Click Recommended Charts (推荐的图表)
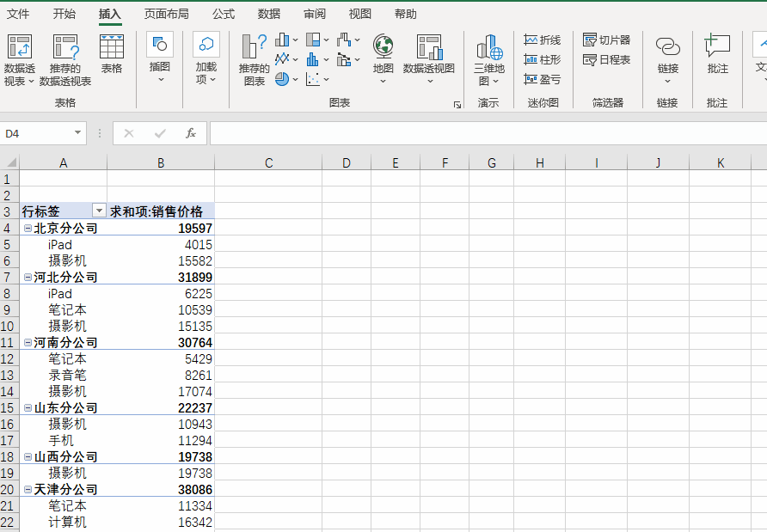Screen dimensions: 767x532 255,59
